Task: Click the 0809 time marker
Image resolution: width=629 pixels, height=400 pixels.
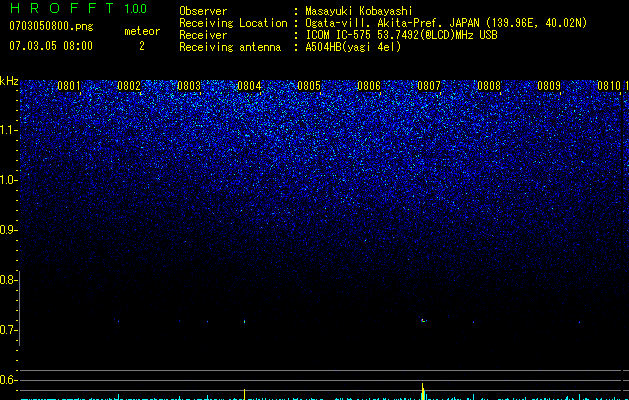Action: (x=549, y=86)
